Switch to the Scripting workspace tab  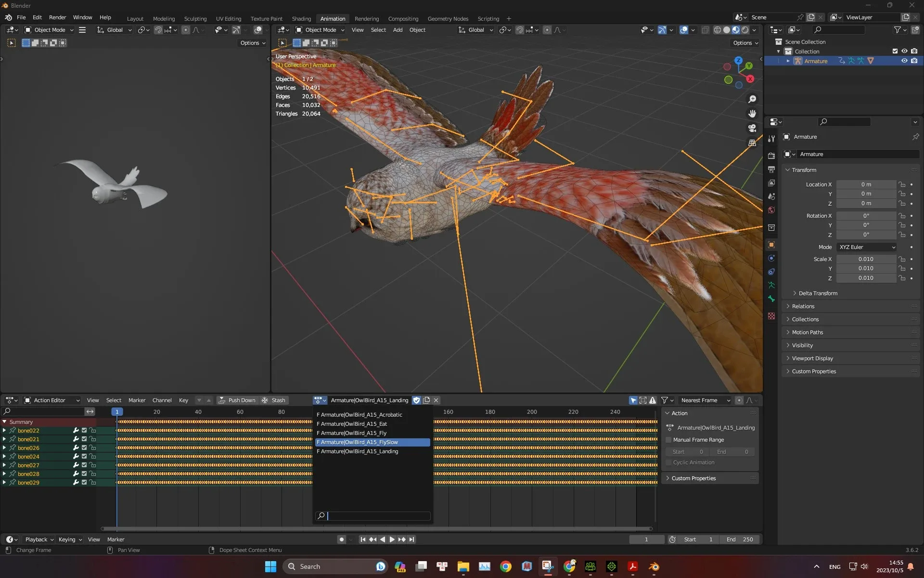pos(488,19)
